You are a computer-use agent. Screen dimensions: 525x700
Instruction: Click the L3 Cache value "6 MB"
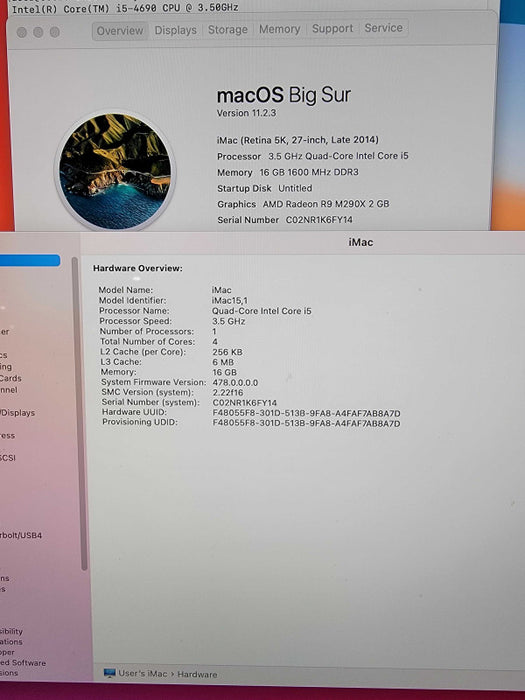(223, 362)
